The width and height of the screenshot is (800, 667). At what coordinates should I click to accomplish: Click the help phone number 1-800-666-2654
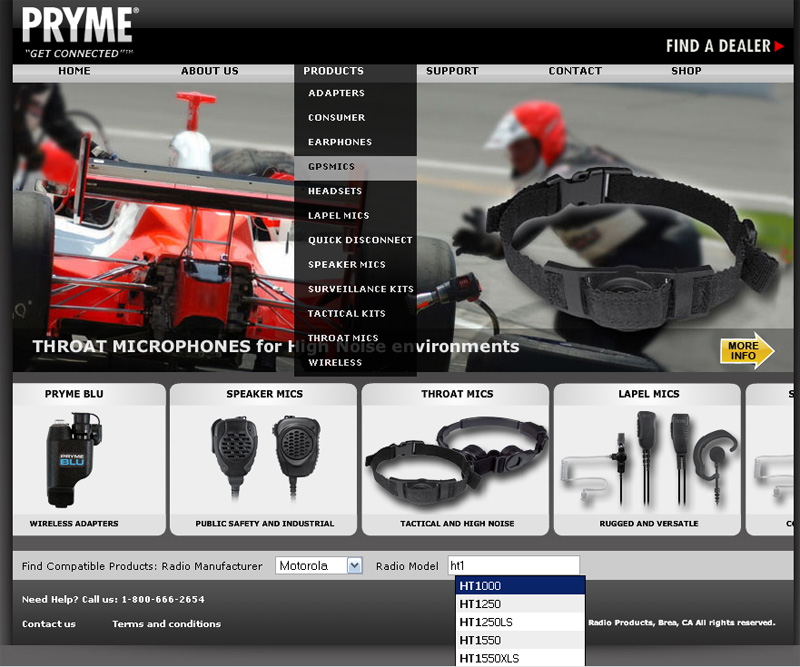[163, 600]
